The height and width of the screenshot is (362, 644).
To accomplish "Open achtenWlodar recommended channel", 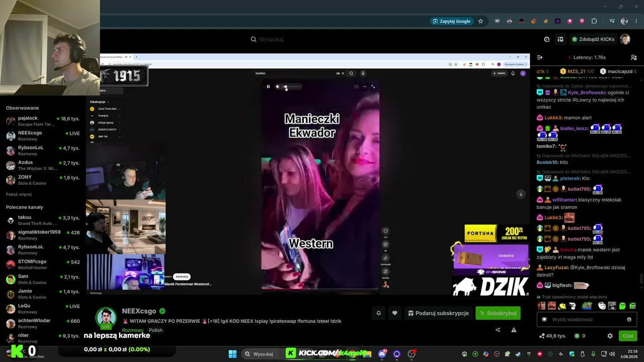I will coord(43,323).
